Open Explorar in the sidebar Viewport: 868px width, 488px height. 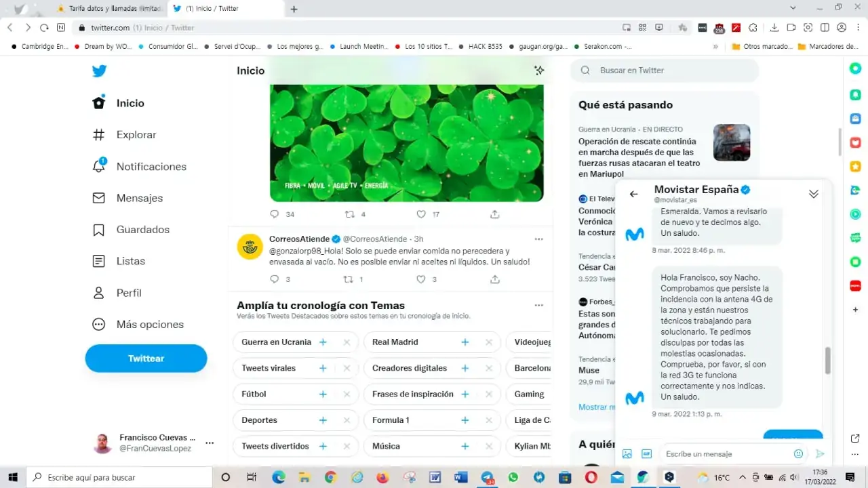(124, 135)
